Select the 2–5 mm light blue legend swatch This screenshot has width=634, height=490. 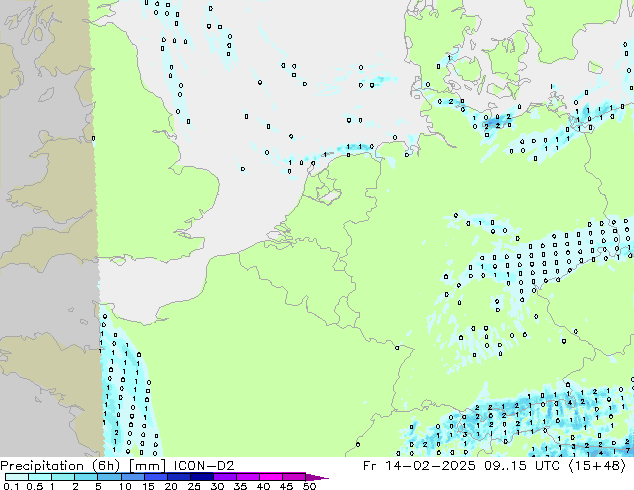(x=86, y=477)
